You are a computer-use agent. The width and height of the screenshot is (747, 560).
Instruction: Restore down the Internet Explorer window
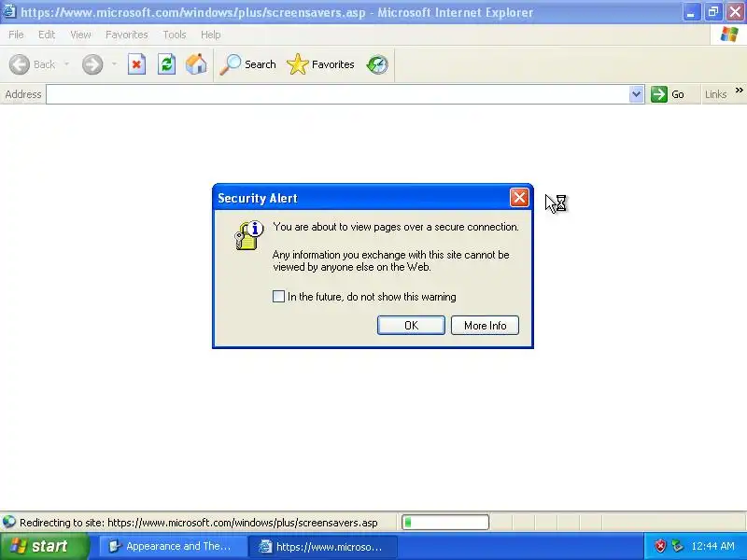(x=713, y=11)
